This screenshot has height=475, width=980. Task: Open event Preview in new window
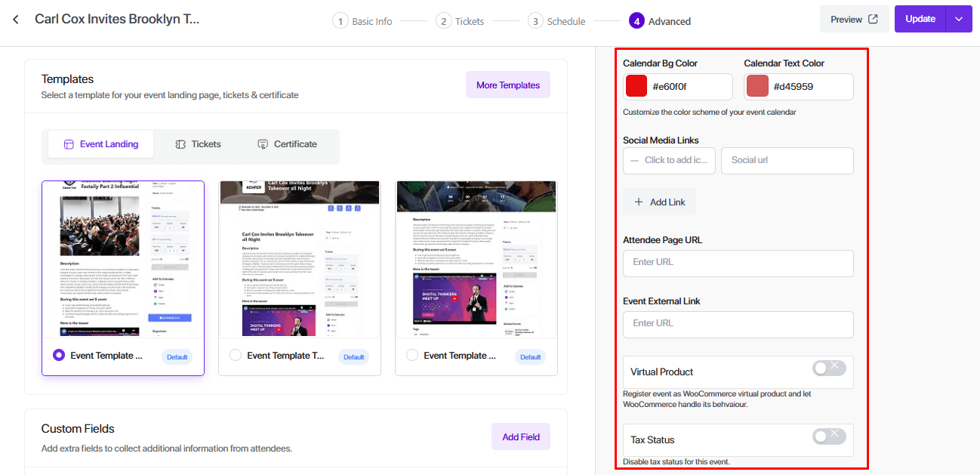[x=854, y=20]
